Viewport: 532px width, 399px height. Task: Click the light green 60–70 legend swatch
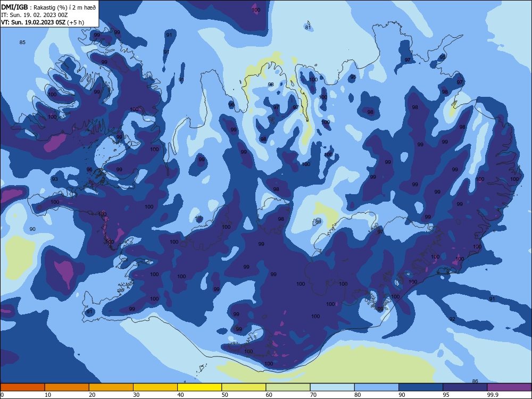288,387
